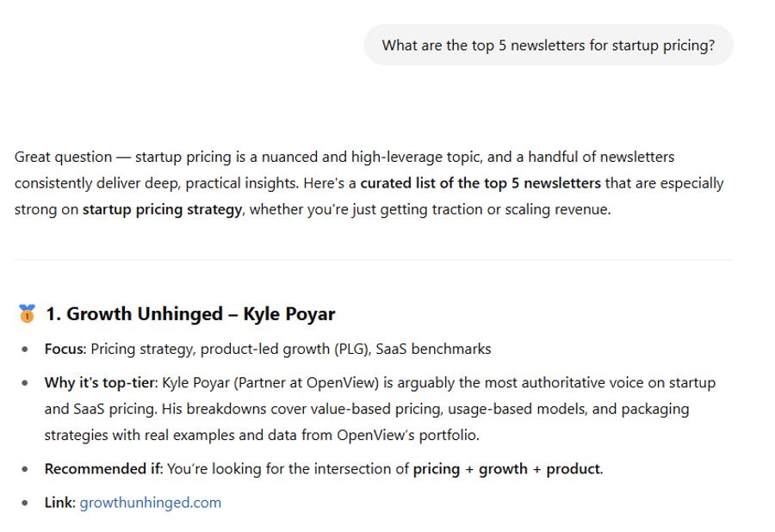775x532 pixels.
Task: Click the bullet dot before "Why it's top-tier"
Action: (25, 383)
